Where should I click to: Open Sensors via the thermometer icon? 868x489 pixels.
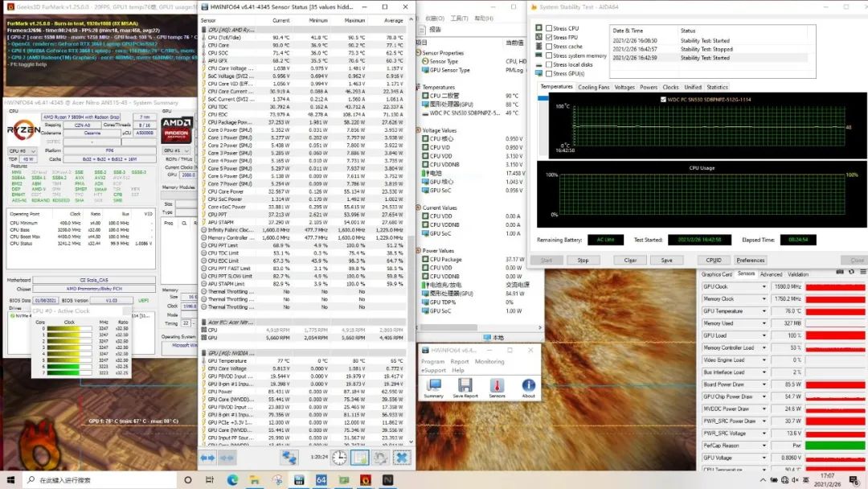pos(497,386)
